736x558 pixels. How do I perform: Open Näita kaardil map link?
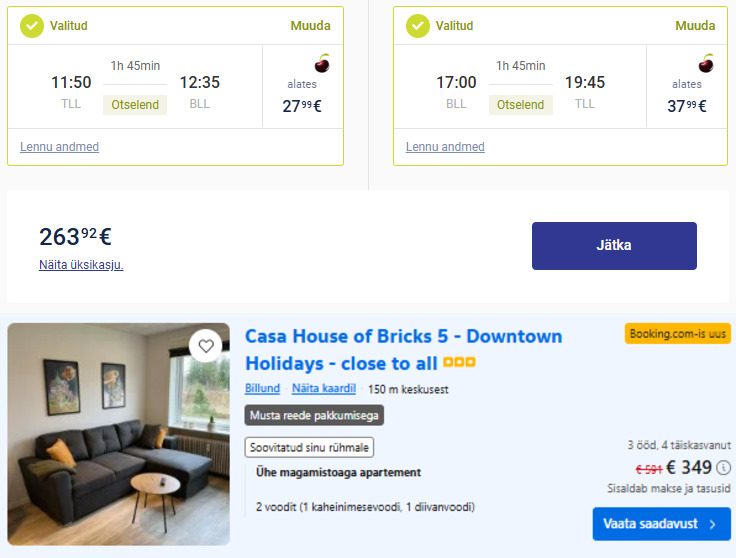click(x=324, y=389)
